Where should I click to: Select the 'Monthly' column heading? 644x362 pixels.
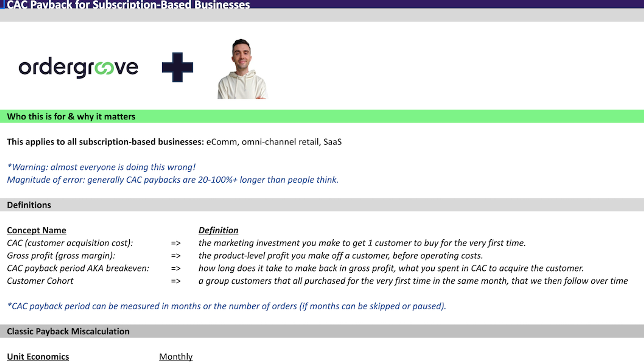176,356
